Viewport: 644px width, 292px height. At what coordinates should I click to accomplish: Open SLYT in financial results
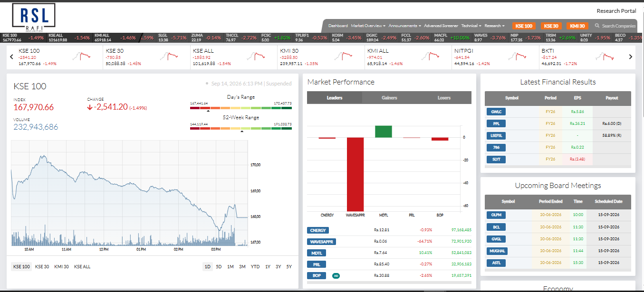click(496, 160)
